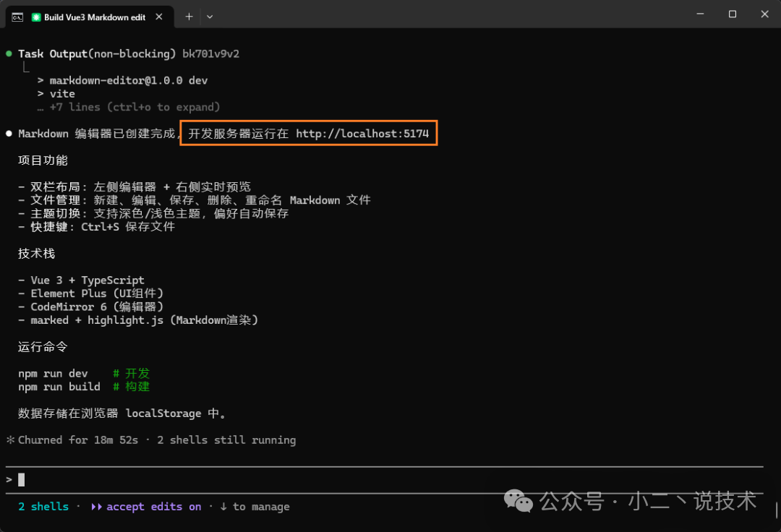Click the "↓ to manage" hint

[255, 507]
